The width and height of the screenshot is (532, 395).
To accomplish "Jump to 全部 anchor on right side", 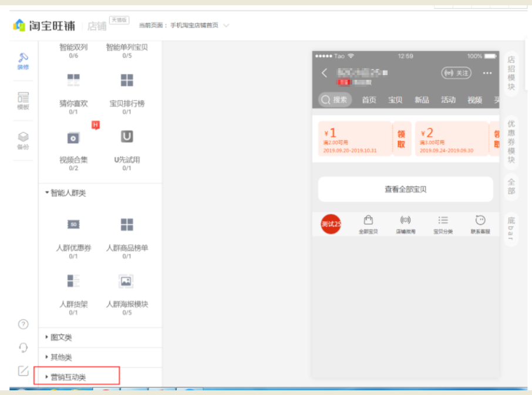I will 511,187.
